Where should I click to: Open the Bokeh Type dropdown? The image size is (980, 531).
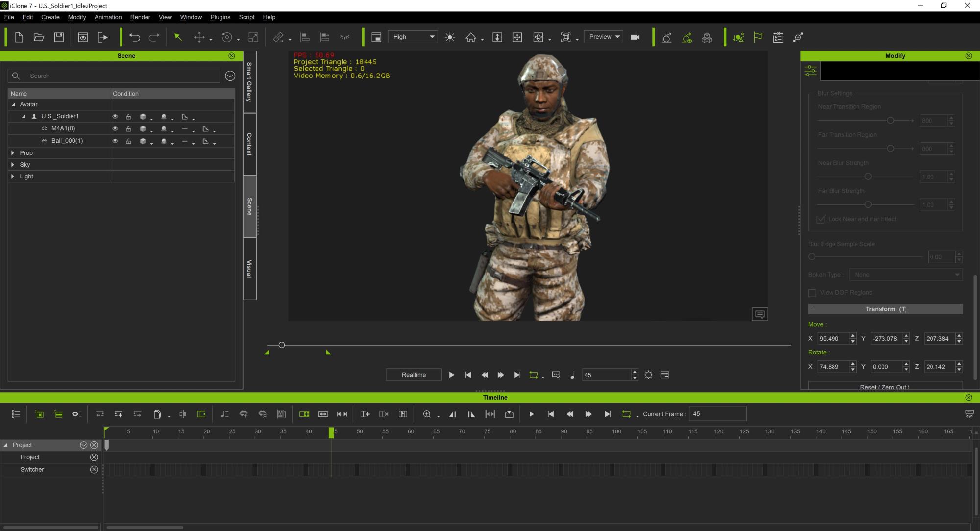[x=906, y=275]
